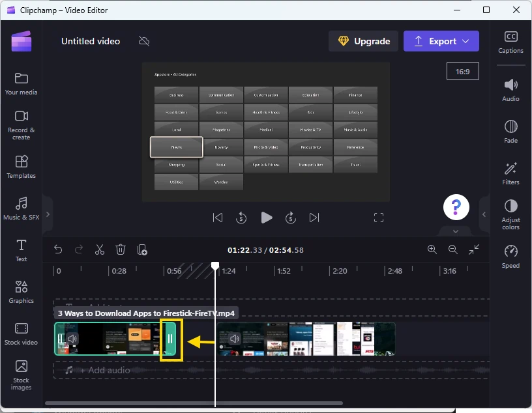Split clip with scissors tool

click(x=99, y=250)
